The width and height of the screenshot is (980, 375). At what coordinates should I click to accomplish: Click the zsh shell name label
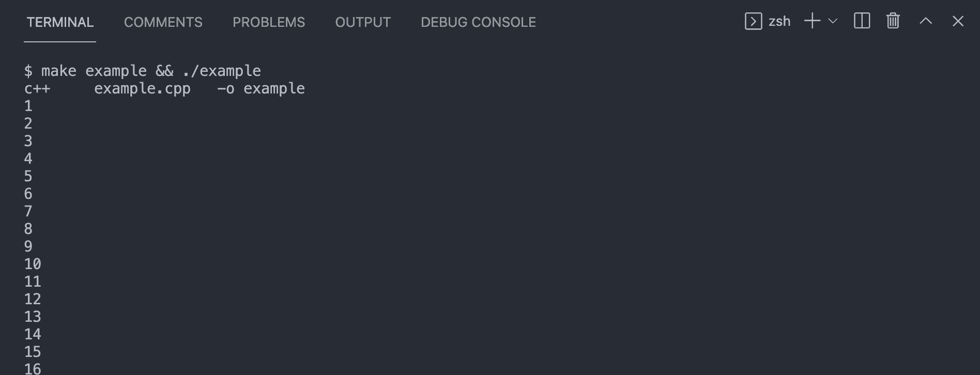pyautogui.click(x=779, y=21)
